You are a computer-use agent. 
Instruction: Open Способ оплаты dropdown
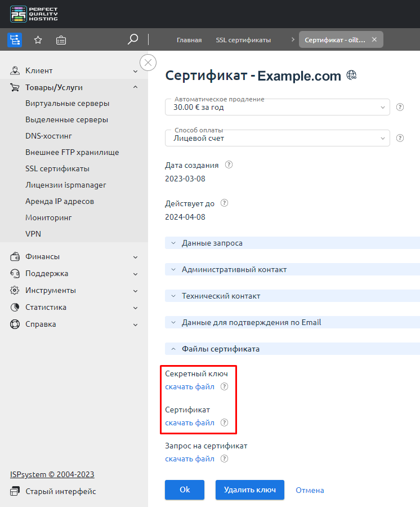(x=277, y=138)
